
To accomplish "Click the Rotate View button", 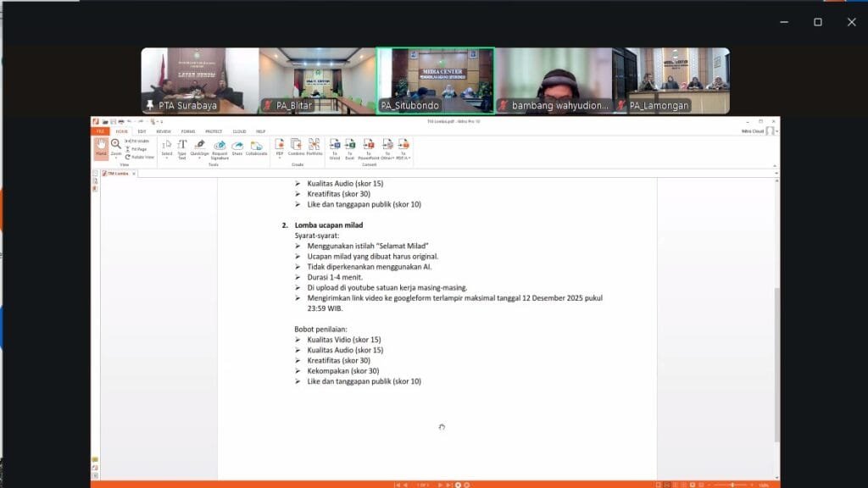I will point(140,157).
